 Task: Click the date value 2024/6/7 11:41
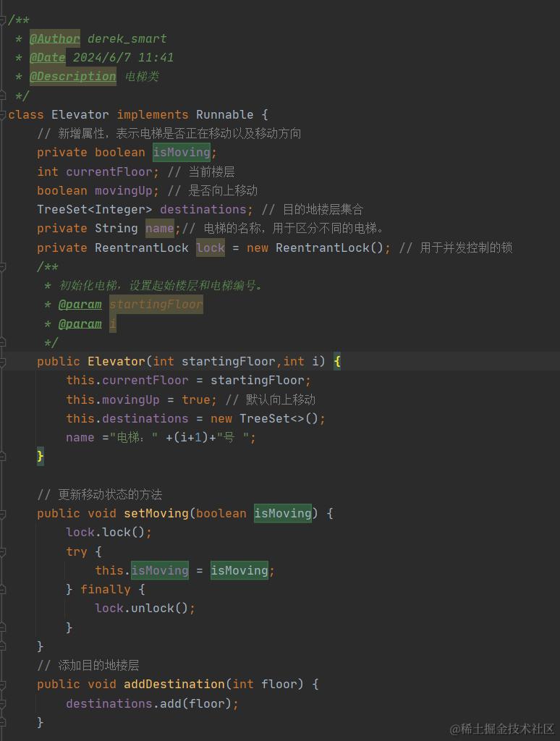point(123,58)
